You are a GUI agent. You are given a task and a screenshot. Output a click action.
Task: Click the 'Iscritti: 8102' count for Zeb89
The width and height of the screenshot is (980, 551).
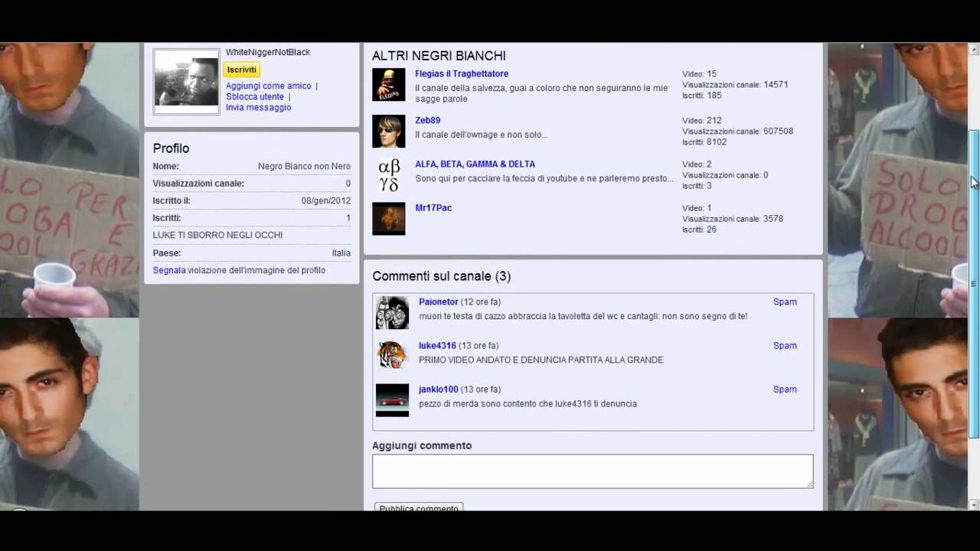pos(704,142)
